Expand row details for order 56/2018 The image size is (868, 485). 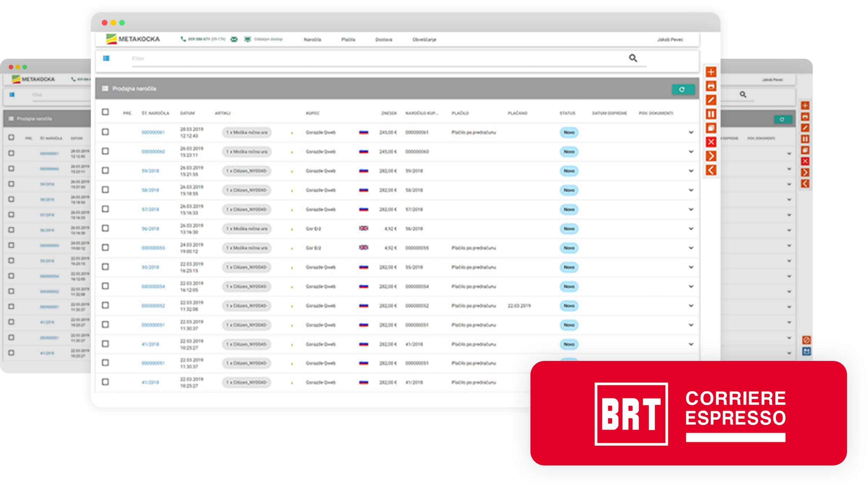pyautogui.click(x=691, y=229)
